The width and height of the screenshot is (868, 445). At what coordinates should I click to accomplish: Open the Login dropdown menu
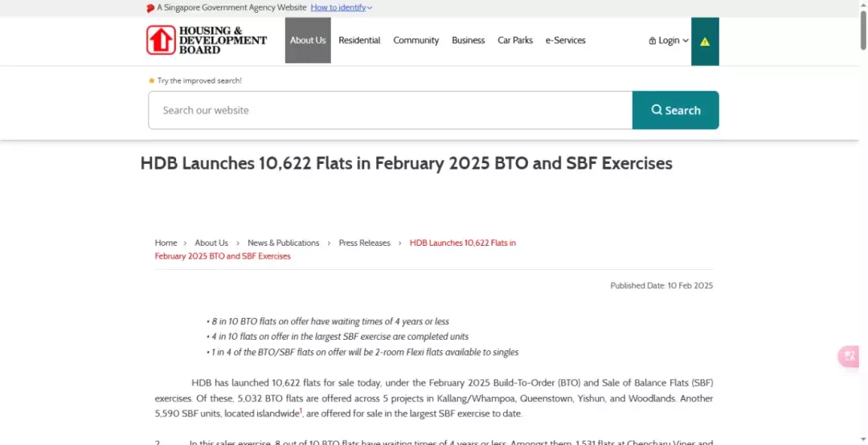669,40
